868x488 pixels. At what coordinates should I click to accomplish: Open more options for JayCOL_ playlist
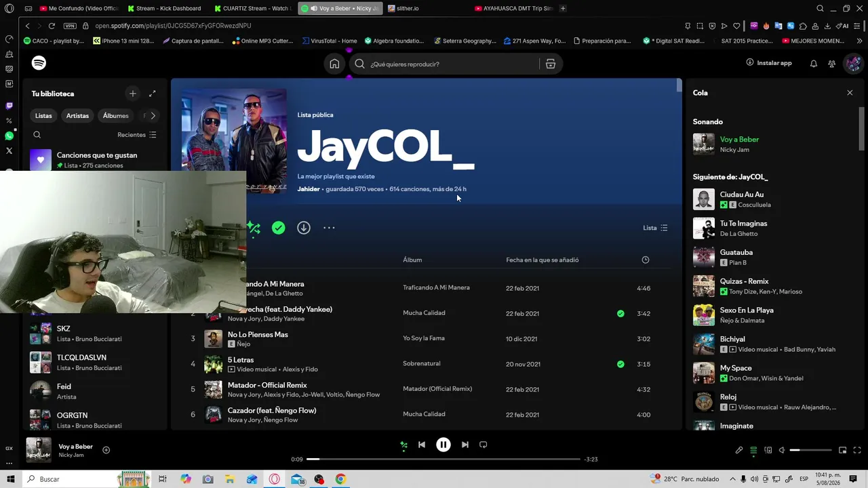(329, 228)
